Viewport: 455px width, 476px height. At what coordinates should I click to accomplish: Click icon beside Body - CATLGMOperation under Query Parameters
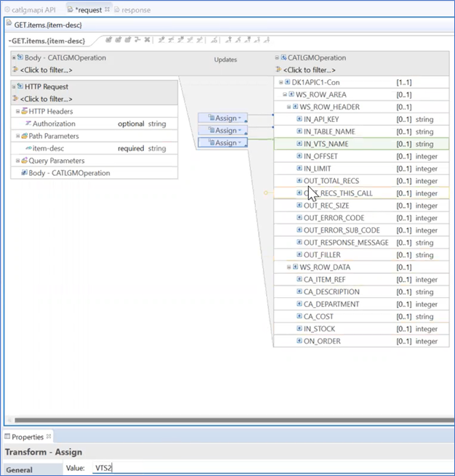coord(24,173)
